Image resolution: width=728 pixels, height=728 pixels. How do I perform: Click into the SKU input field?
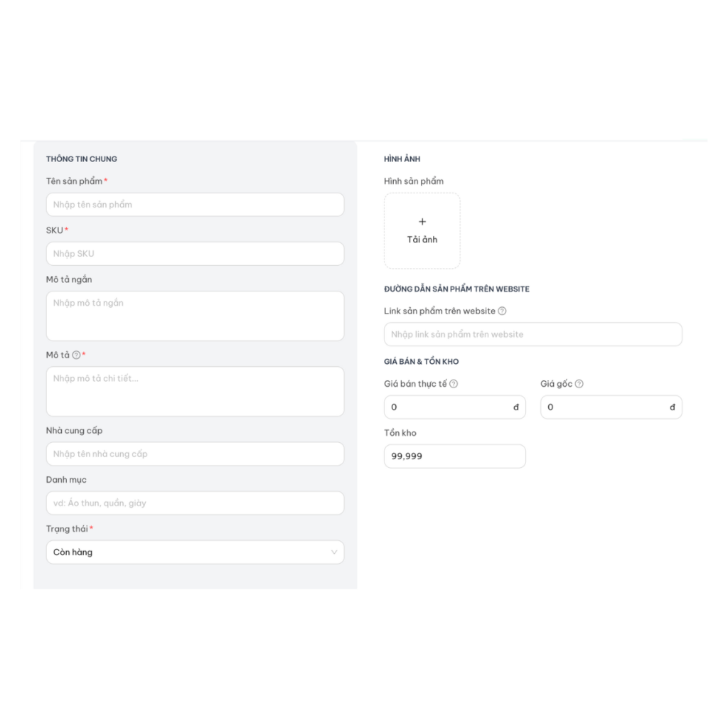point(195,254)
